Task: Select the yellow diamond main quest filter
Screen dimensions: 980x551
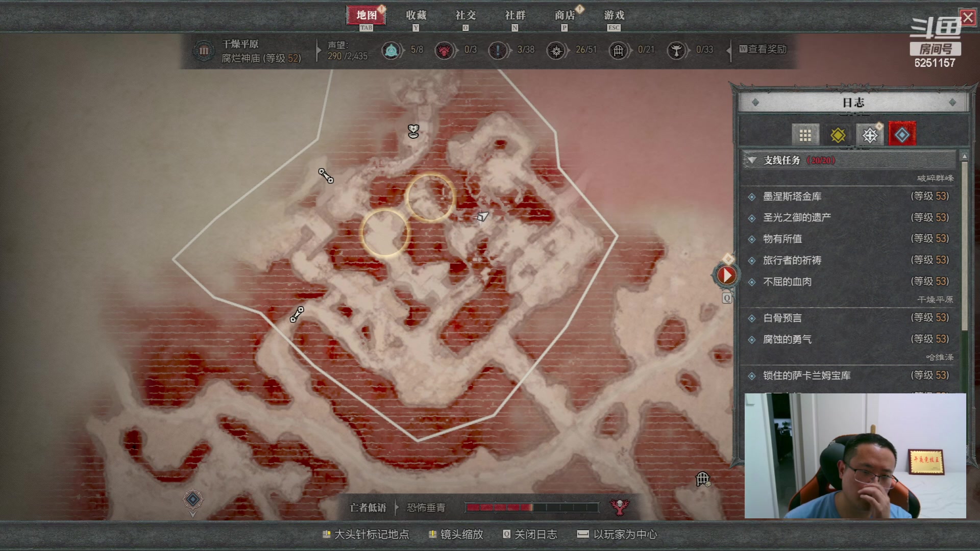Action: coord(838,135)
